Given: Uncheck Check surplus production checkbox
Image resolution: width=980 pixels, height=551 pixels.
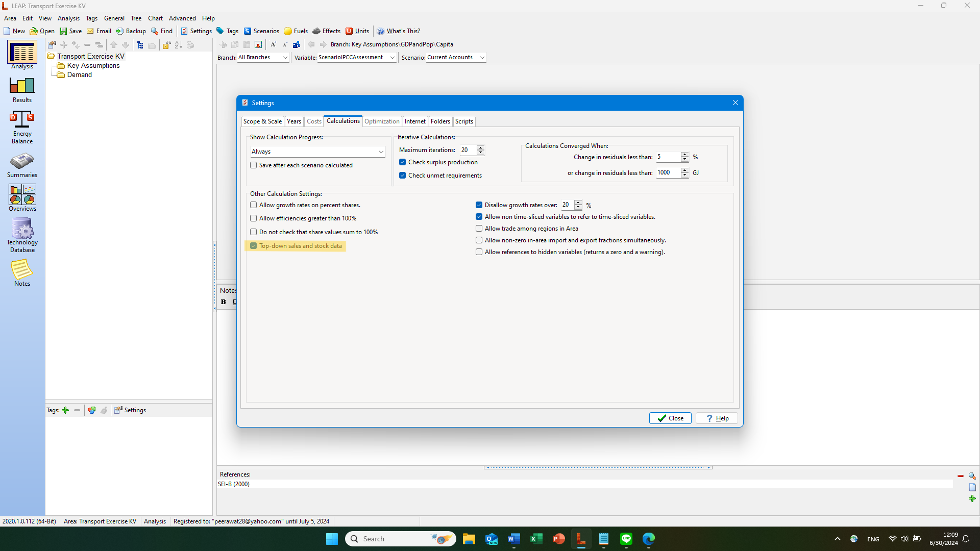Looking at the screenshot, I should click(x=403, y=162).
